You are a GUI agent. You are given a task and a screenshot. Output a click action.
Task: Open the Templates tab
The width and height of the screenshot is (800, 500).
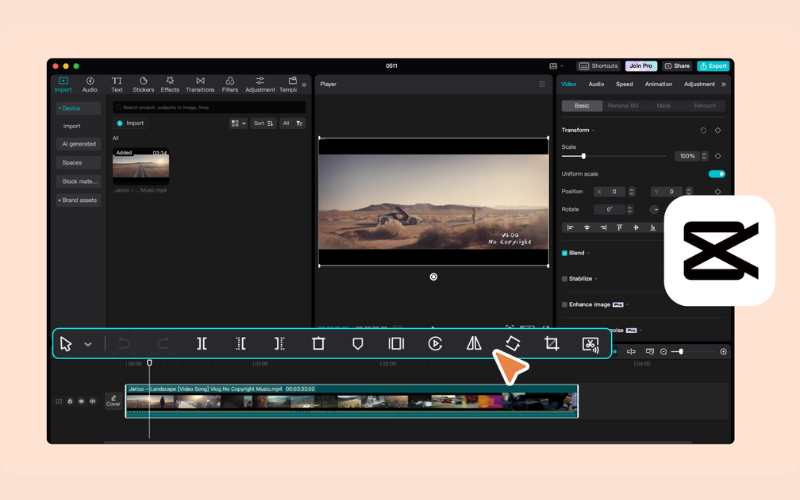(x=289, y=85)
